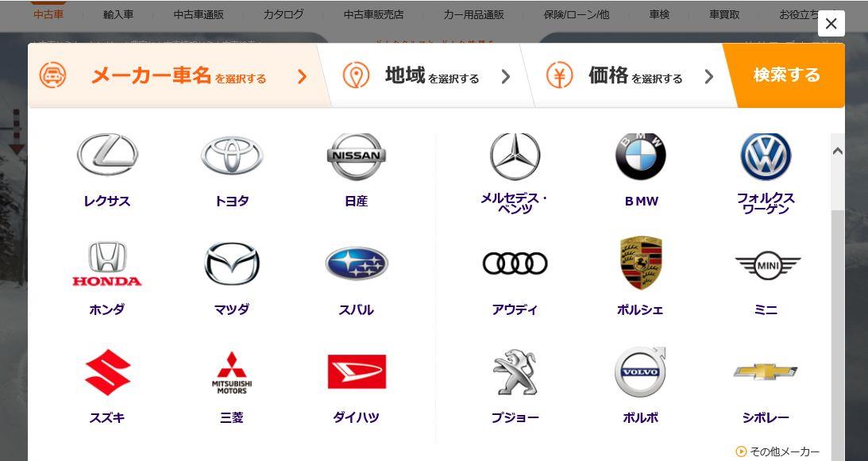
Task: Pick the Porsche crest
Action: tap(641, 263)
